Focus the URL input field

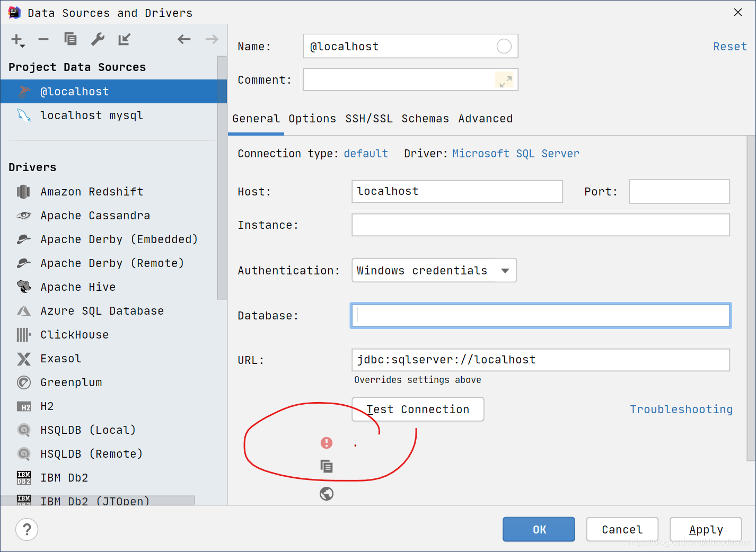541,360
